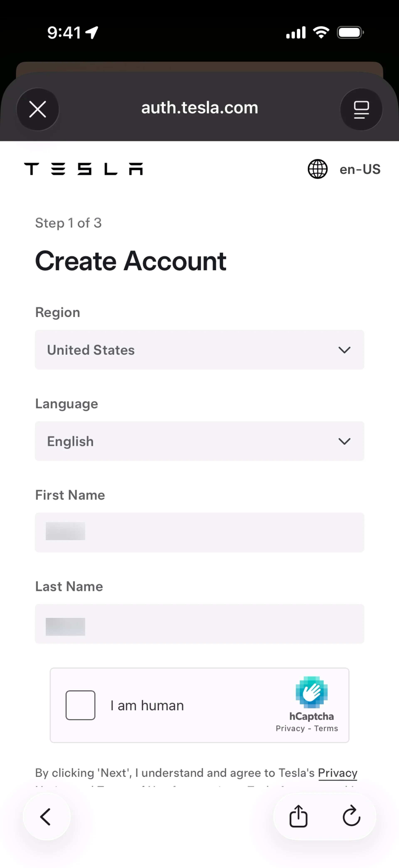Tap the share icon
399x868 pixels.
pyautogui.click(x=298, y=816)
